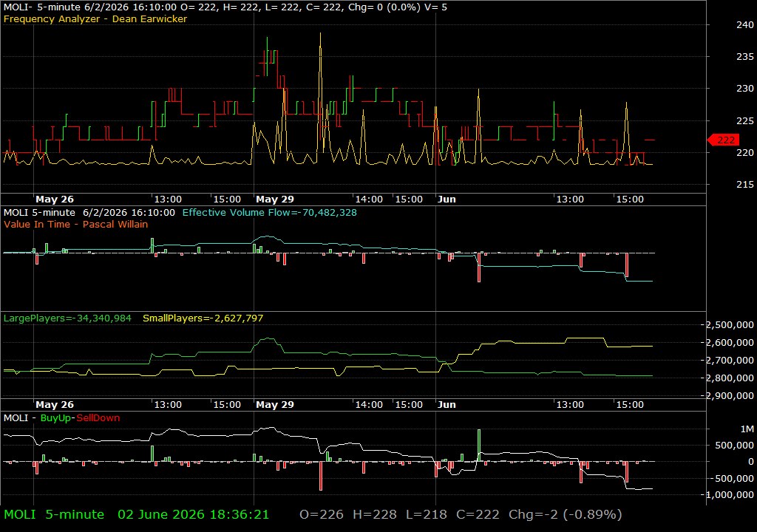Select the red 'SellDown' legend label

coord(98,418)
